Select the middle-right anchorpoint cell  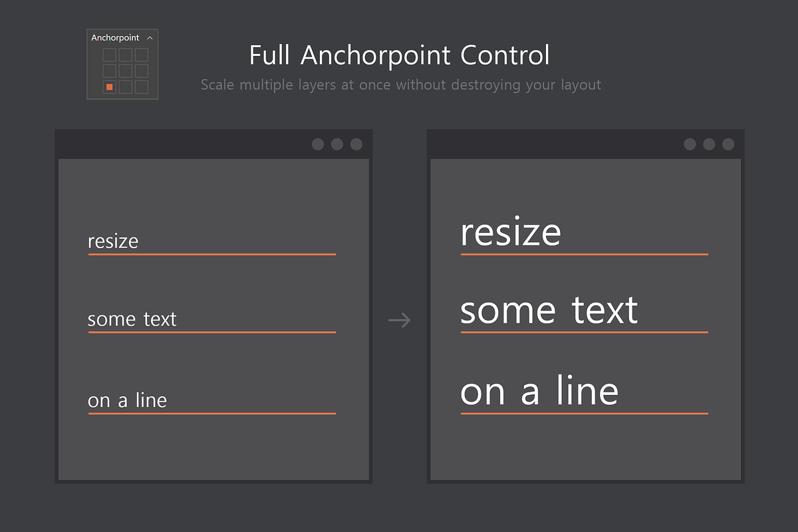pos(140,70)
